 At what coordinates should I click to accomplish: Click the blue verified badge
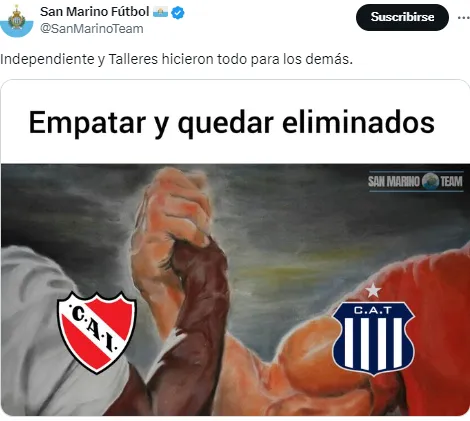[178, 13]
